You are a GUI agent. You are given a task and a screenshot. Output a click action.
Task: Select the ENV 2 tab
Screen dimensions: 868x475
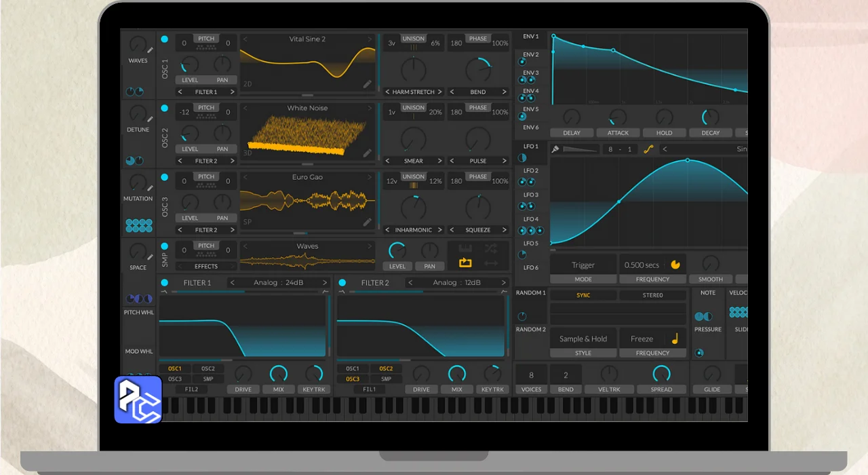(531, 54)
